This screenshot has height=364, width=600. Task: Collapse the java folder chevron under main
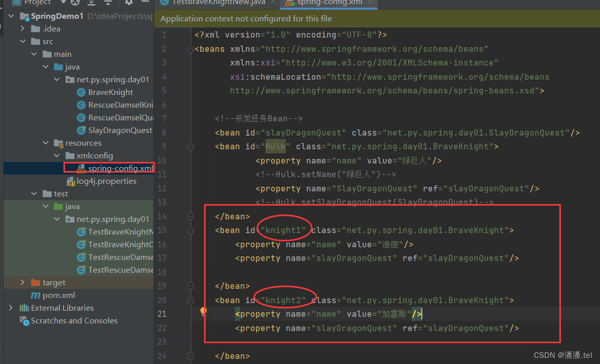[46, 67]
